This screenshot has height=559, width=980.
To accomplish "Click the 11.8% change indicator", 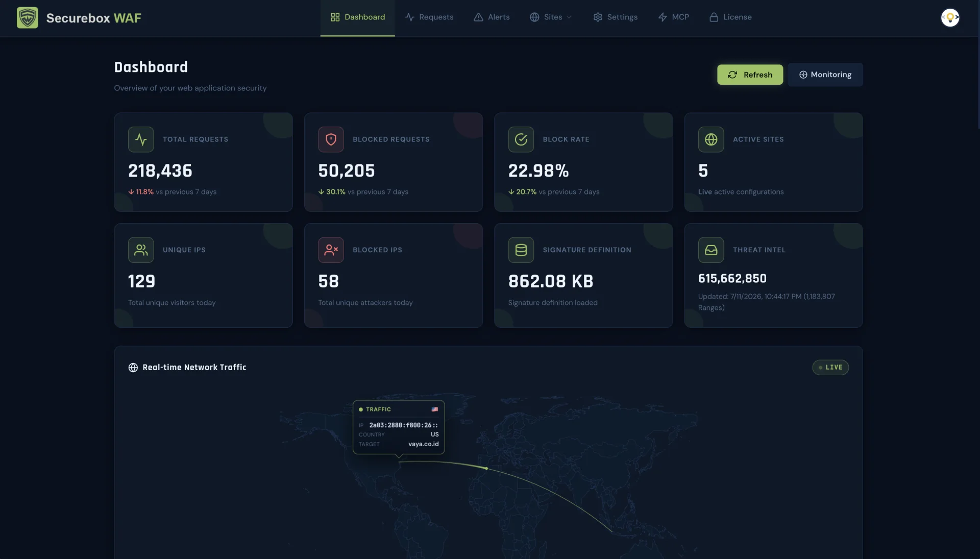I will tap(141, 192).
